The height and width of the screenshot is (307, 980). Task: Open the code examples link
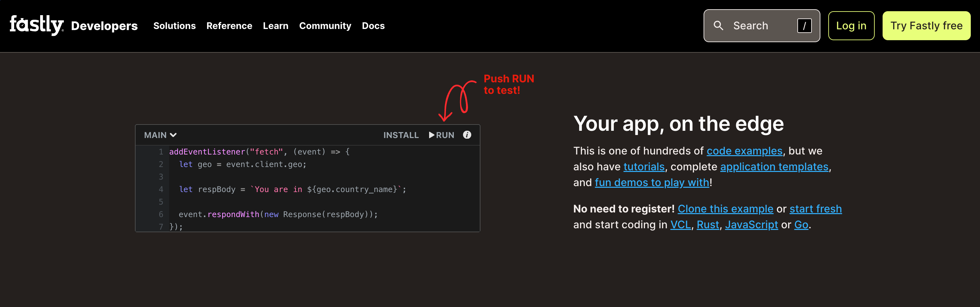pyautogui.click(x=744, y=151)
